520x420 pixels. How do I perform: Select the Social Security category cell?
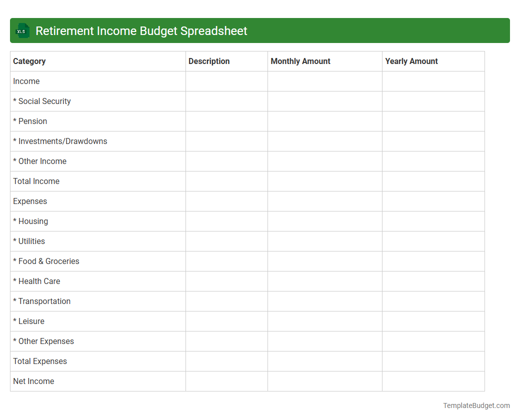[42, 101]
